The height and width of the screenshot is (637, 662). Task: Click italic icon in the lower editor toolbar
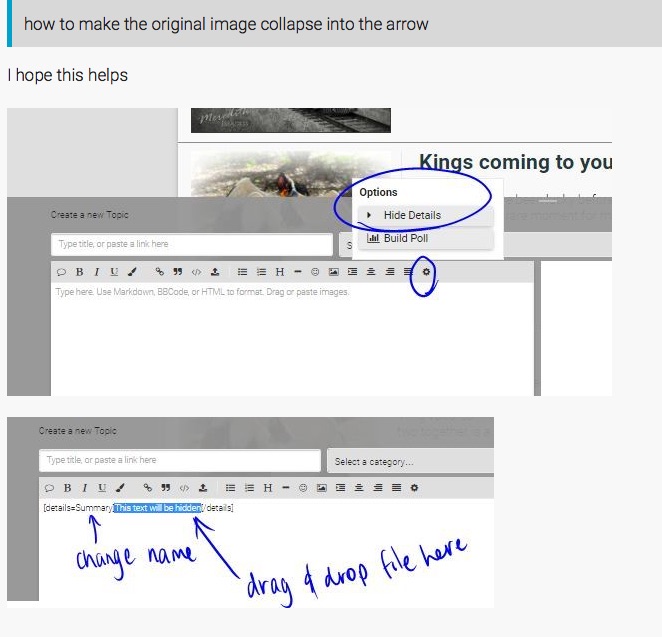pyautogui.click(x=83, y=488)
